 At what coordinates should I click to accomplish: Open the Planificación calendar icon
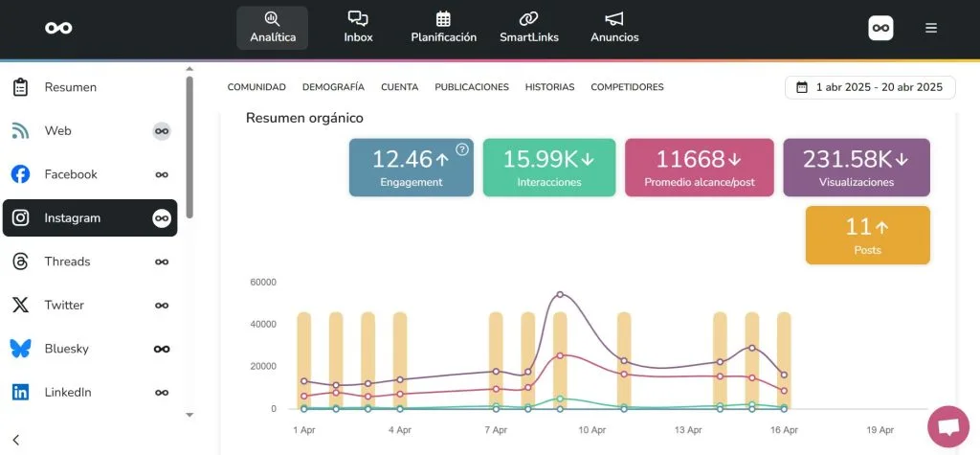[443, 19]
